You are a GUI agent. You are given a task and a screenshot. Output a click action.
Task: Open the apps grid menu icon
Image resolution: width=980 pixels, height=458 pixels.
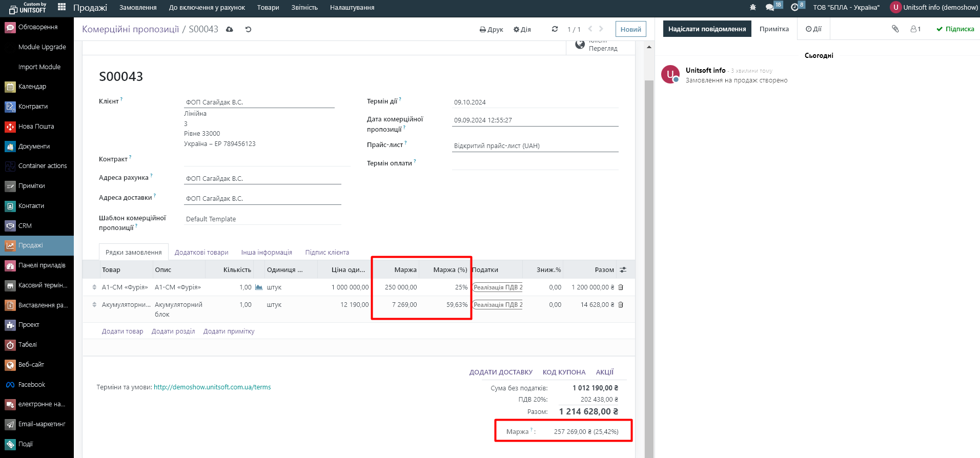tap(62, 7)
